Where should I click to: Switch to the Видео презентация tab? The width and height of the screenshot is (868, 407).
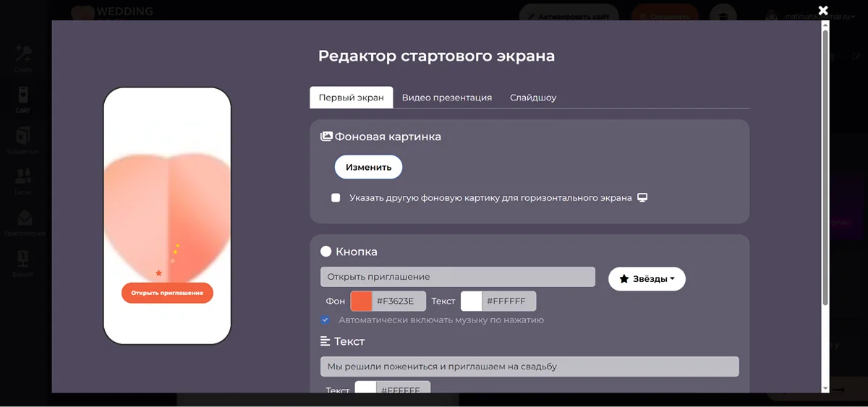point(446,98)
